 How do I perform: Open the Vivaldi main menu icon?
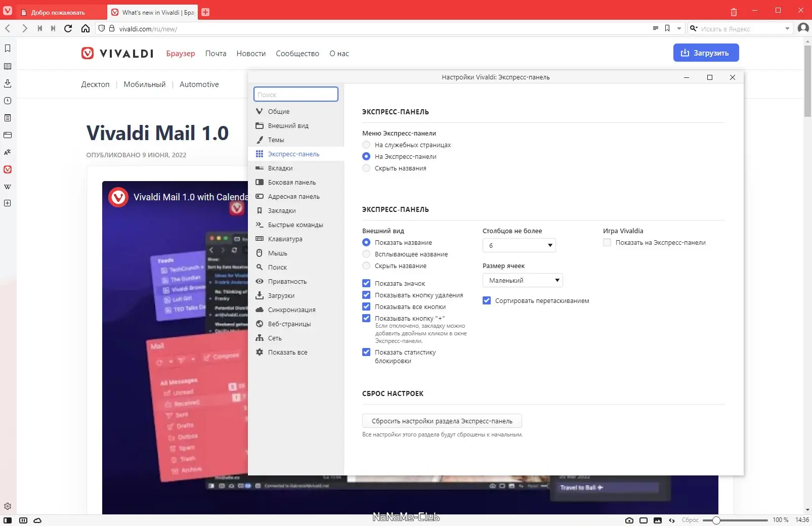pos(8,11)
